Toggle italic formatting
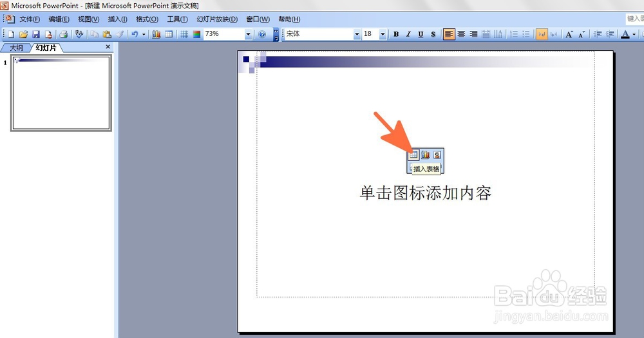 [x=408, y=34]
